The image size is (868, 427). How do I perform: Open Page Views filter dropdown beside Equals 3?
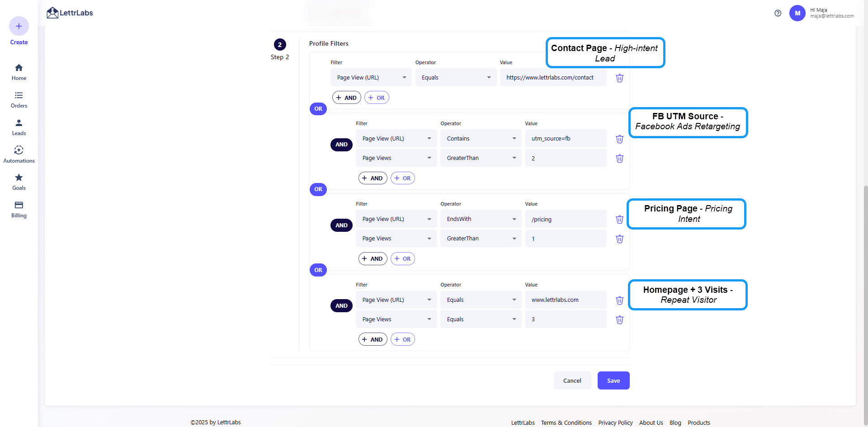pos(396,319)
